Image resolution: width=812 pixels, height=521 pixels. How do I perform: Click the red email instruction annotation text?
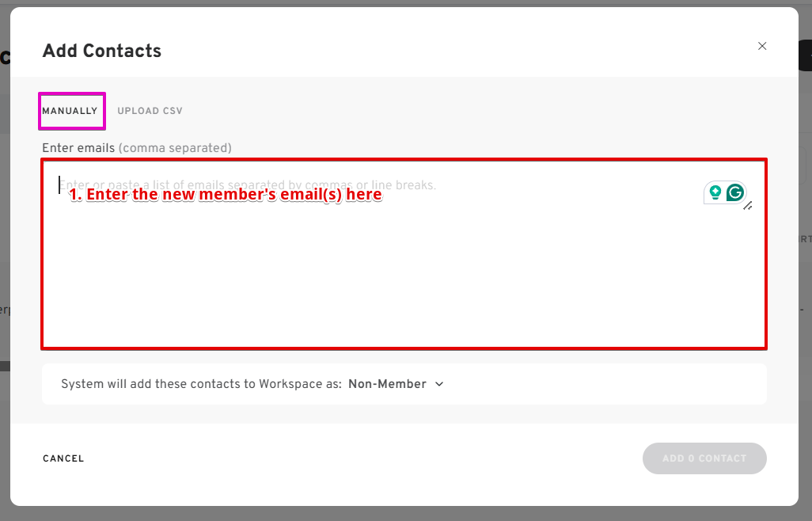point(226,195)
